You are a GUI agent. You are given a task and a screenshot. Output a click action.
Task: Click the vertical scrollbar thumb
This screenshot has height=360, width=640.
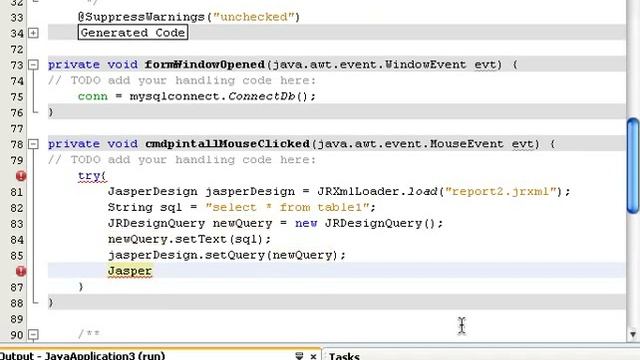click(x=633, y=165)
